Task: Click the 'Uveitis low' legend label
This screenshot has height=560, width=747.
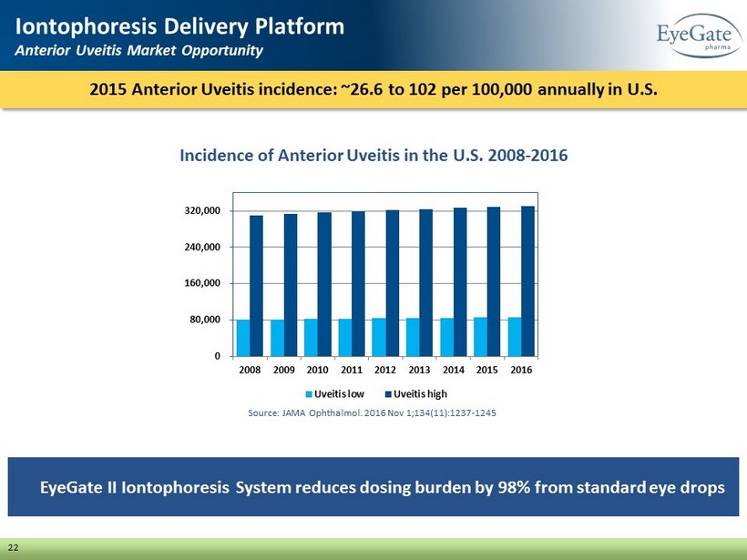Action: click(339, 394)
